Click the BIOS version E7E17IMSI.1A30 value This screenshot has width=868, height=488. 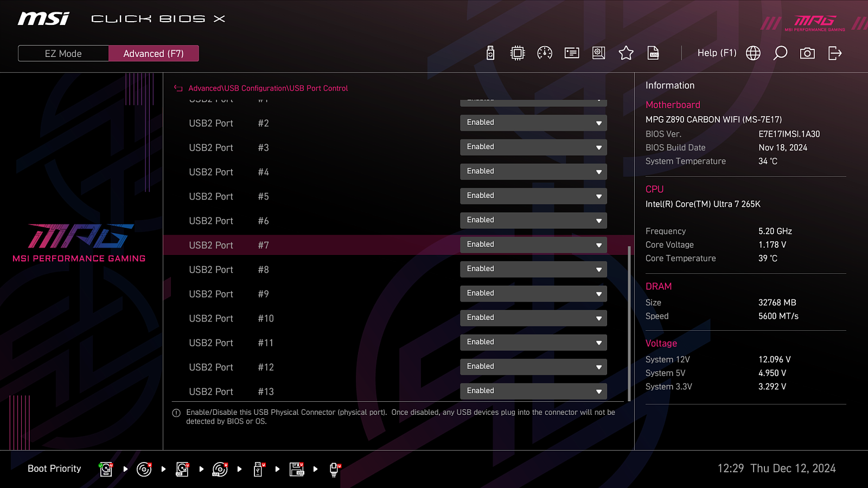coord(789,134)
